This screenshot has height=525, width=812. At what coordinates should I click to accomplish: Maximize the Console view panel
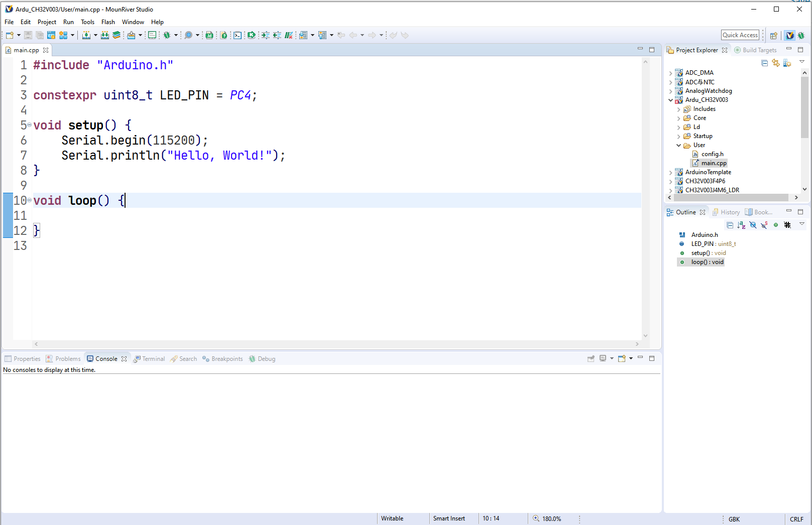point(652,358)
